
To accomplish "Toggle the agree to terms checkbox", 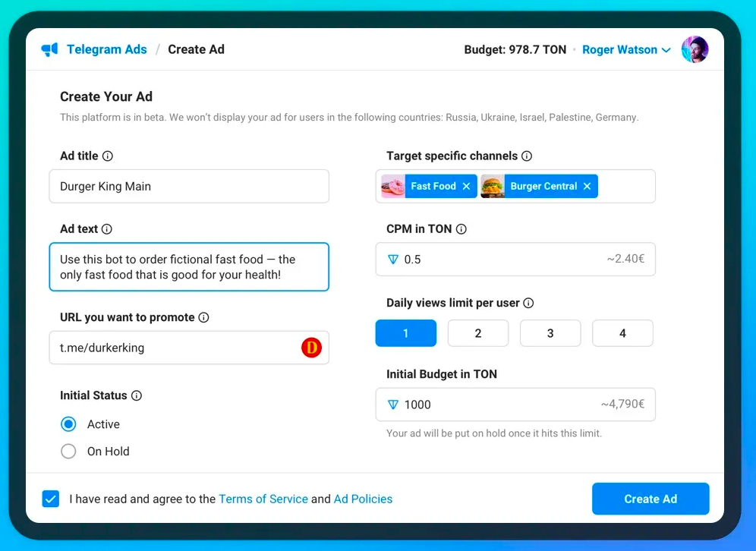I will click(51, 499).
